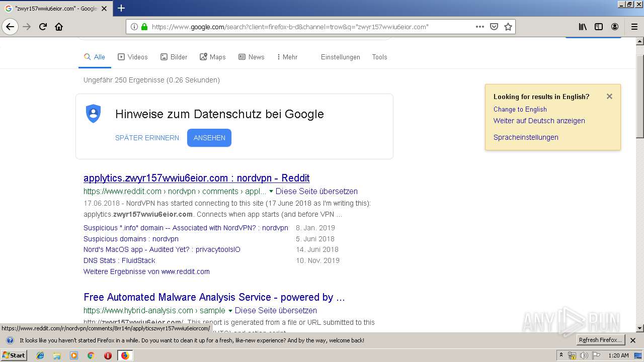Open Firefox account menu
The image size is (644, 362).
click(x=615, y=27)
